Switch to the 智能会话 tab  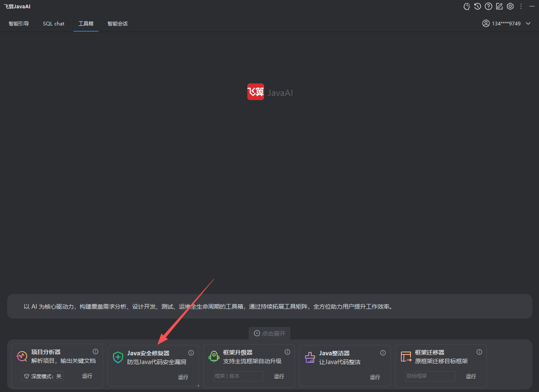pos(118,24)
